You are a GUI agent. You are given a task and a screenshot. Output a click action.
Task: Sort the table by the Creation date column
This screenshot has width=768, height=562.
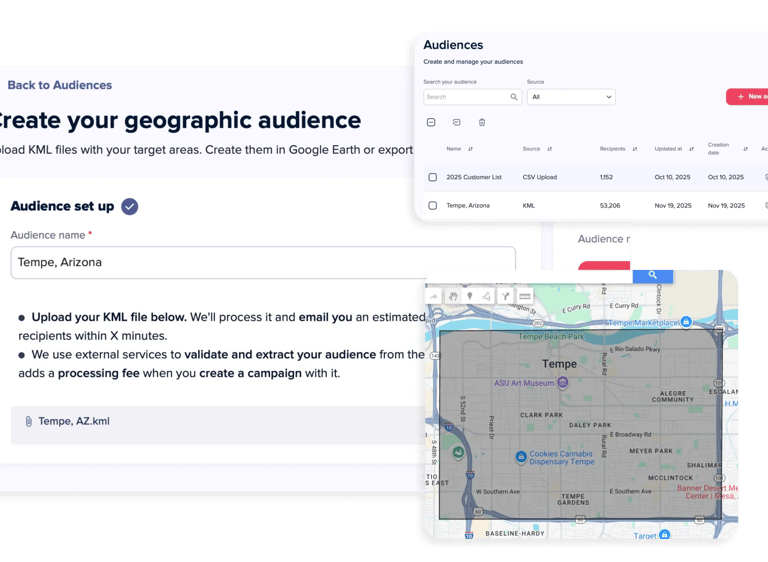745,149
